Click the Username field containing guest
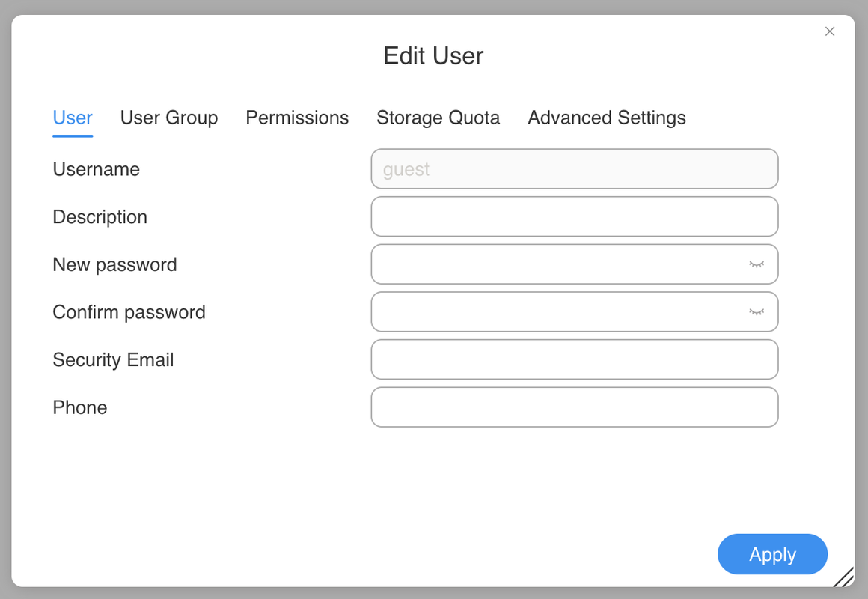 pyautogui.click(x=574, y=169)
